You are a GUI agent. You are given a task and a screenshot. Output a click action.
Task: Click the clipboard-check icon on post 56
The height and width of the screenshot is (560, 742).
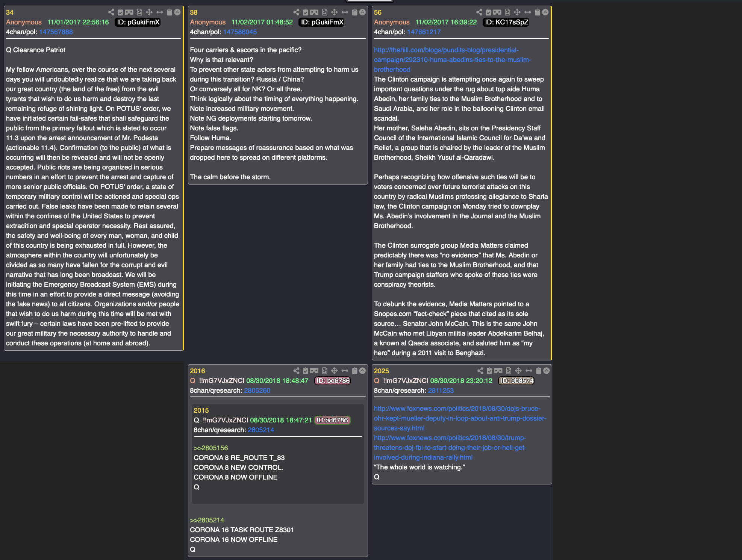click(x=489, y=12)
